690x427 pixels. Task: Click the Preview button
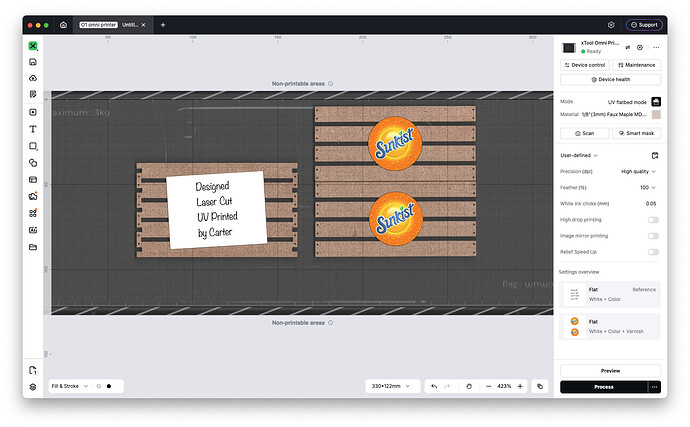(x=610, y=371)
